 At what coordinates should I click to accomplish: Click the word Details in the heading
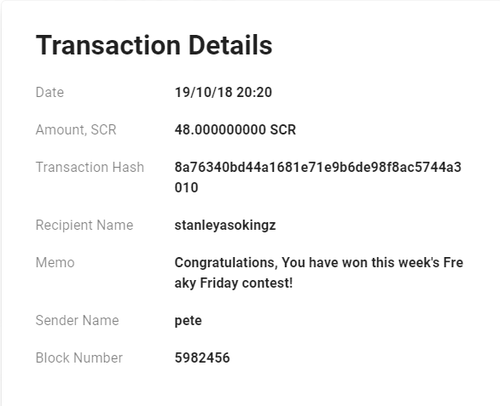point(231,45)
